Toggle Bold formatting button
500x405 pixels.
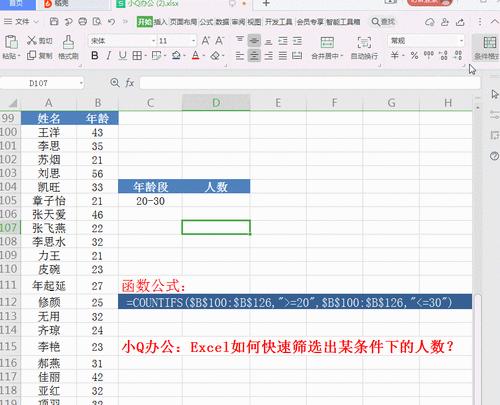pos(95,55)
